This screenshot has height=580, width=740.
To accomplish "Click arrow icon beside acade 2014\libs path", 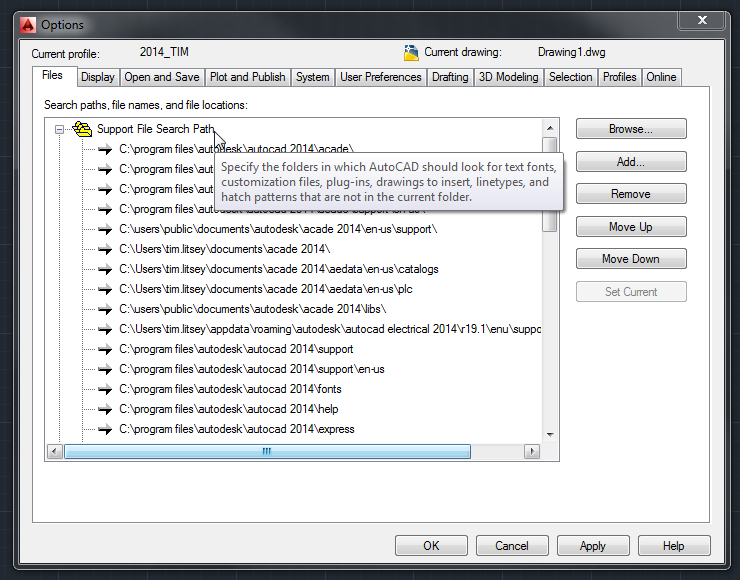I will point(105,309).
